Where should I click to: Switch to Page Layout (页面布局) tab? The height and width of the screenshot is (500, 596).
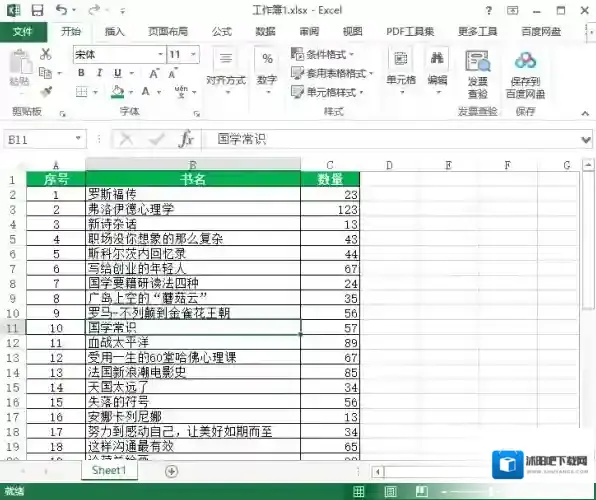point(168,32)
